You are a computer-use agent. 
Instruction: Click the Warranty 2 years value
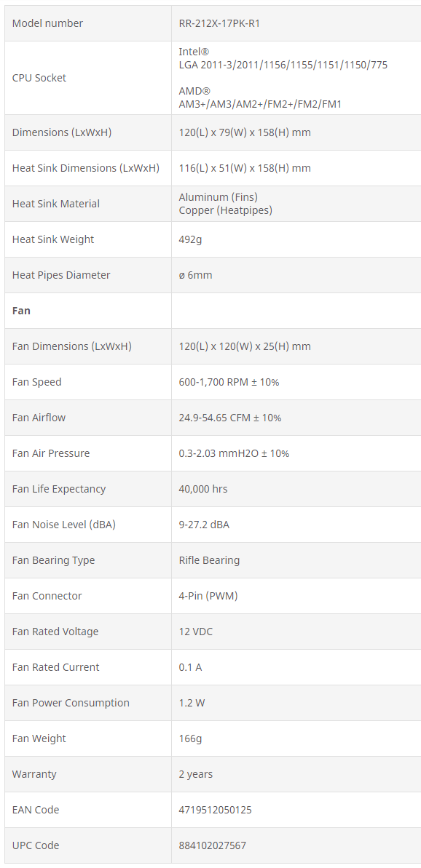point(195,774)
